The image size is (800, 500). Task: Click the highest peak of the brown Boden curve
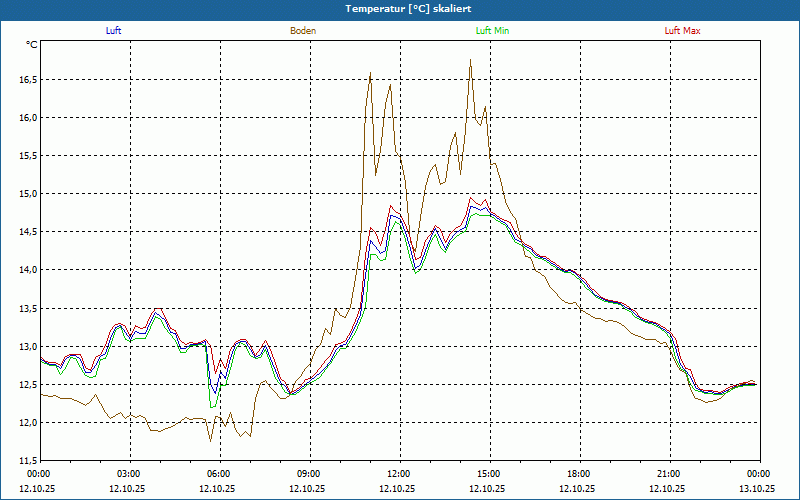tap(470, 60)
